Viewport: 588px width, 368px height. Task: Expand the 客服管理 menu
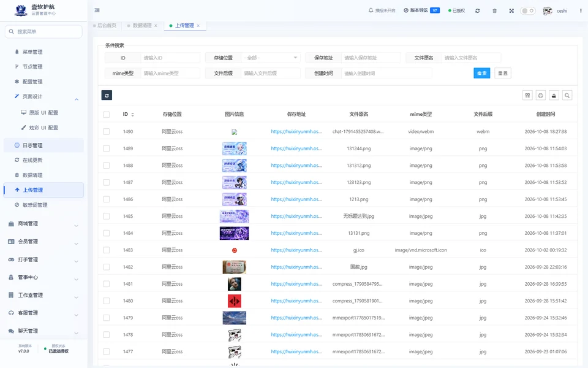pos(43,313)
